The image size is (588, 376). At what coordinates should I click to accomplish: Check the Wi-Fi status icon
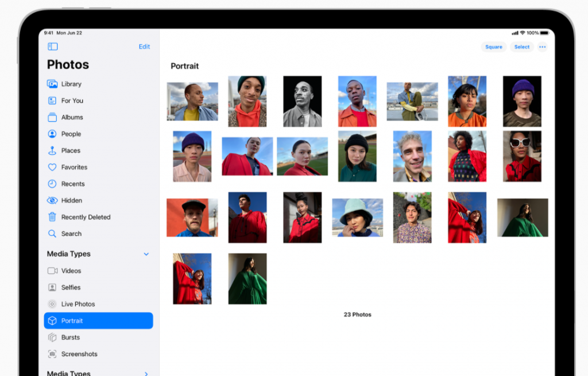pos(523,33)
